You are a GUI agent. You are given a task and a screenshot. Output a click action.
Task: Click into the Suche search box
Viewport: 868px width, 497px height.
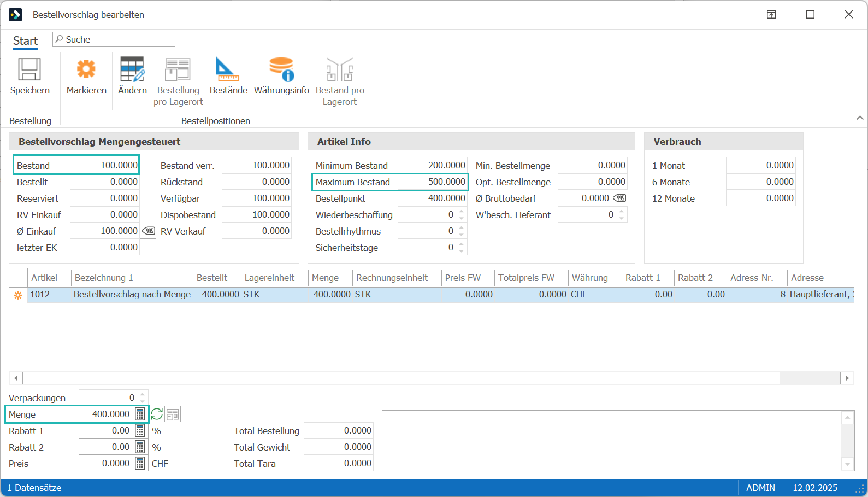(114, 39)
